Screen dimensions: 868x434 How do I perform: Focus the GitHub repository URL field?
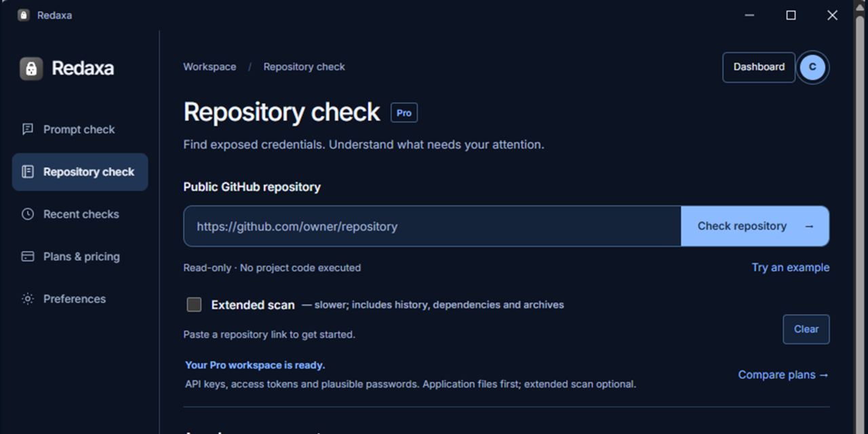(432, 226)
